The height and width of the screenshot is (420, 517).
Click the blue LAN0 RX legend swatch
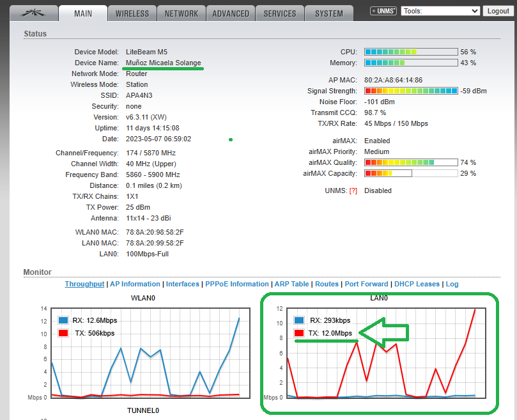coord(299,320)
